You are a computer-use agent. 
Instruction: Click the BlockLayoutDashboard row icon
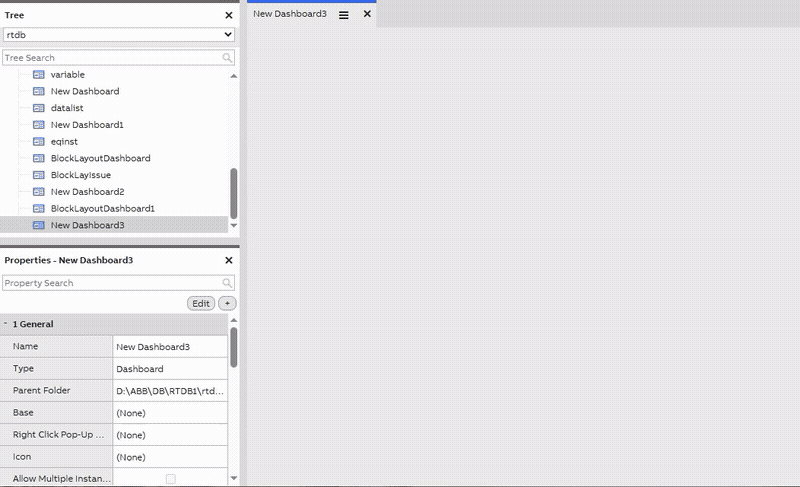pyautogui.click(x=39, y=159)
